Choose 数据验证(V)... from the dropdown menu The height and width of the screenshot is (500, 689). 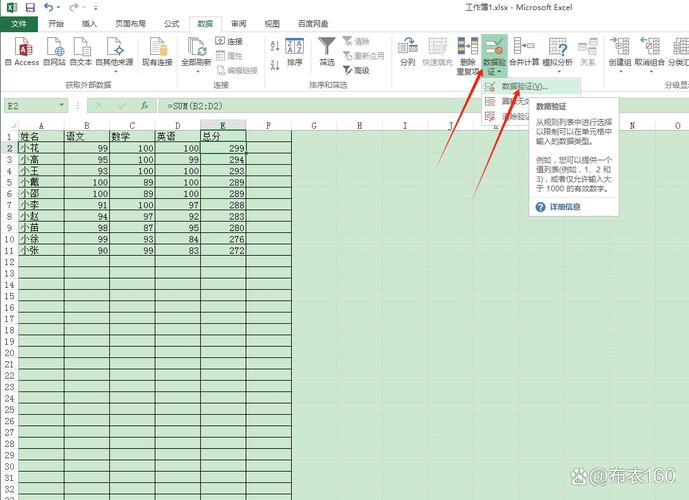[531, 87]
